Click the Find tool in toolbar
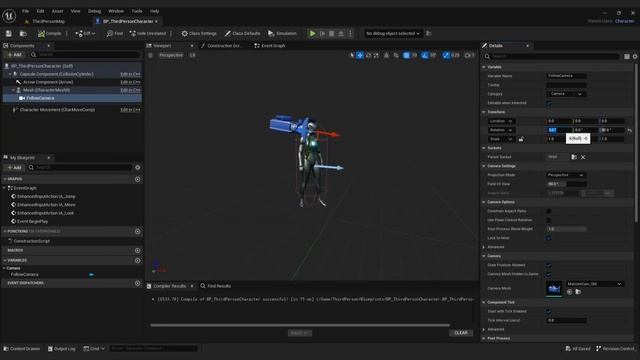Viewport: 640px width, 360px height. [115, 33]
